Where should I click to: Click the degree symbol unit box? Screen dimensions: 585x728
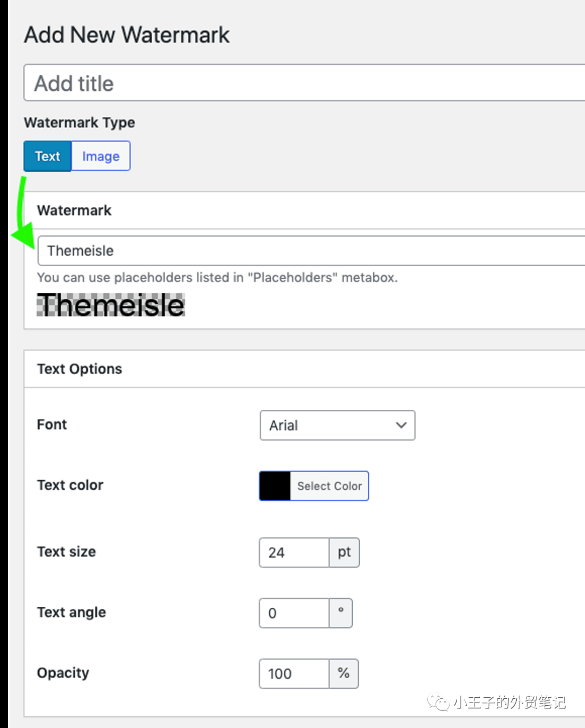[x=341, y=613]
